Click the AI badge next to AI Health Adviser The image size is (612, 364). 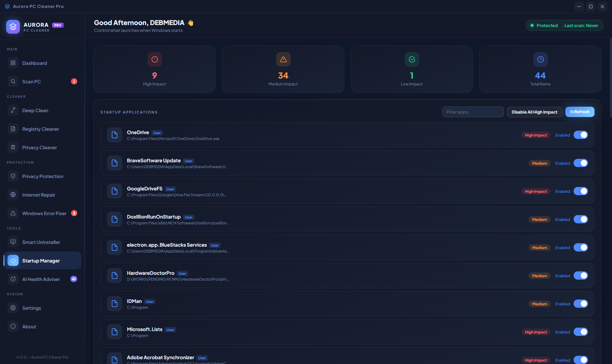tap(74, 279)
